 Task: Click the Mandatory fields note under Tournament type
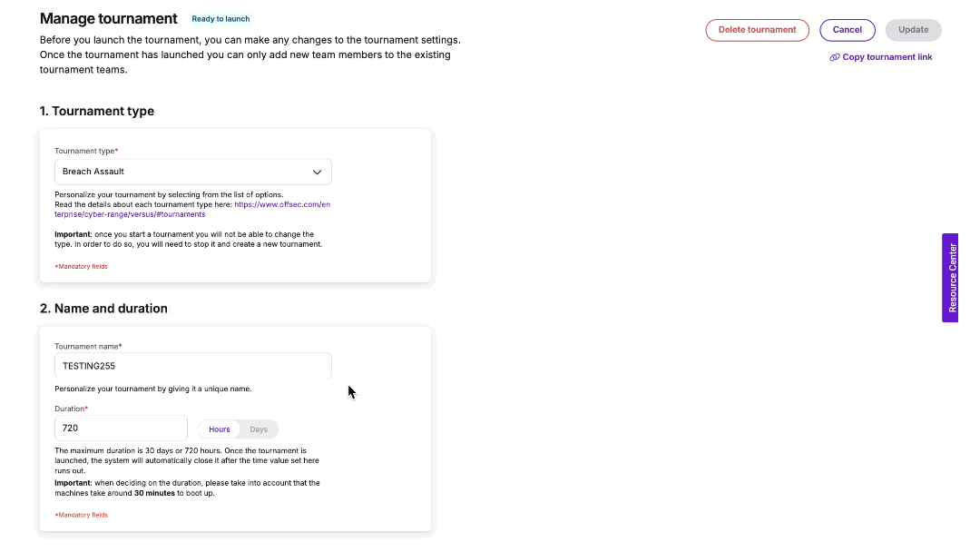click(x=81, y=266)
